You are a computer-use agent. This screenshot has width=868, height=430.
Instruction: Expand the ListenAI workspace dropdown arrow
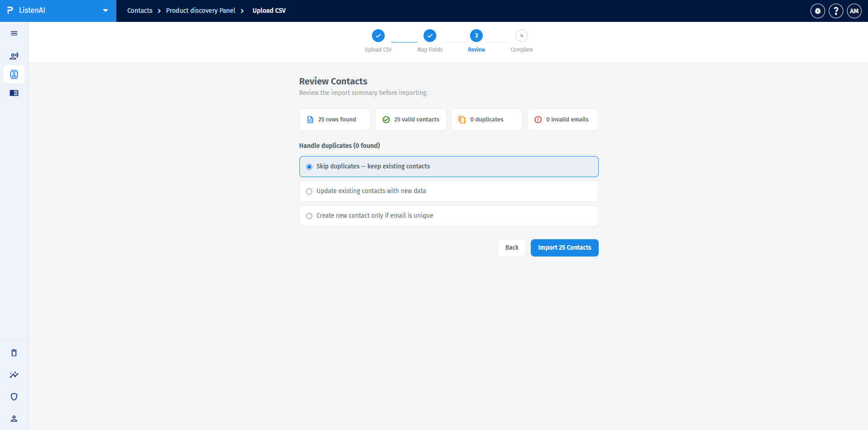click(x=105, y=10)
